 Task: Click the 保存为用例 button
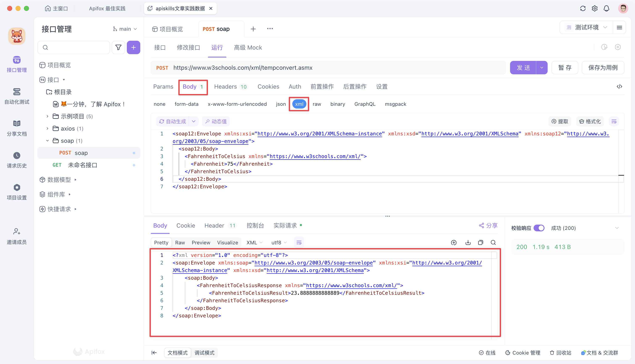pos(603,68)
